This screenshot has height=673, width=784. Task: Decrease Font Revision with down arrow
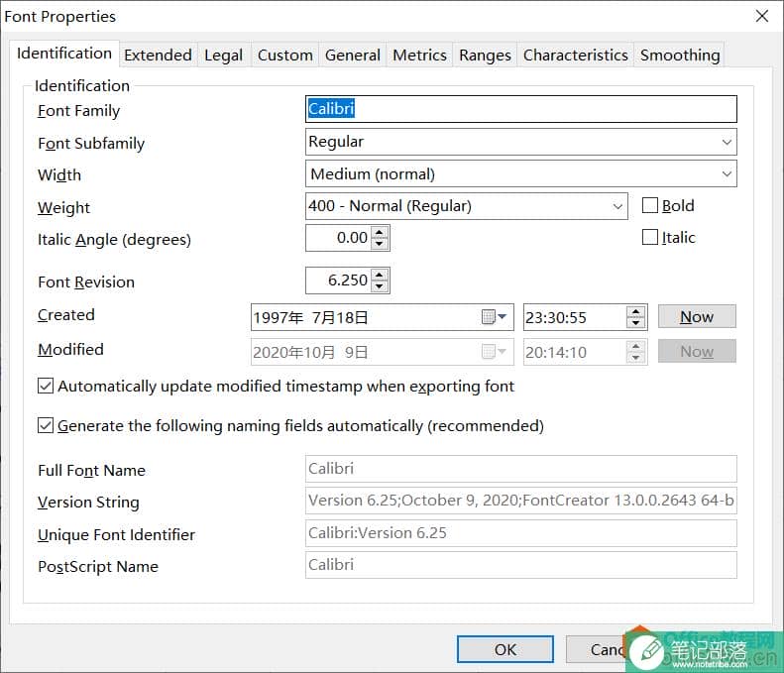380,286
